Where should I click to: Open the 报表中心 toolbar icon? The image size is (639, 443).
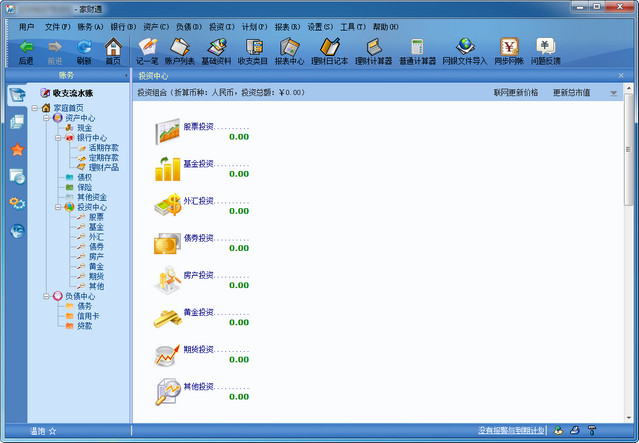coord(289,50)
